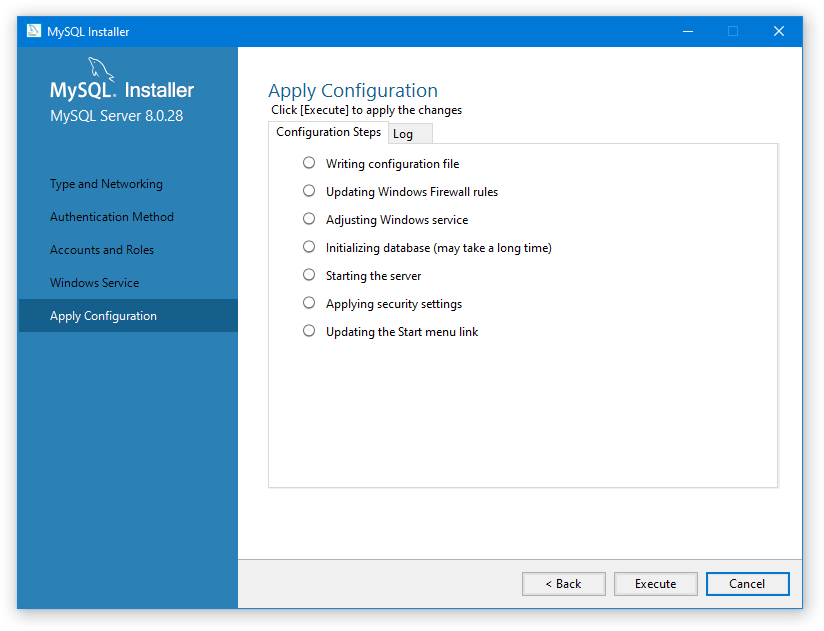The height and width of the screenshot is (631, 824).
Task: Navigate to Windows Service step
Action: click(x=95, y=283)
